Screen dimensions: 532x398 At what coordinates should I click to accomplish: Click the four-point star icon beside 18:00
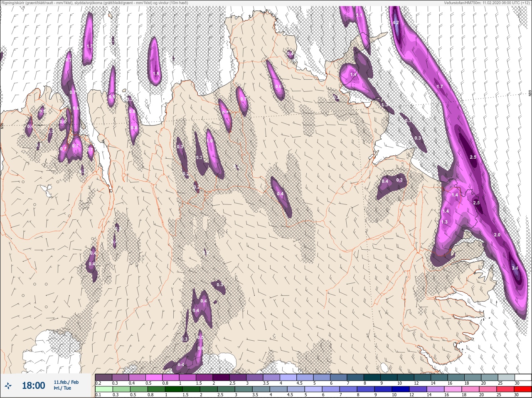8,386
